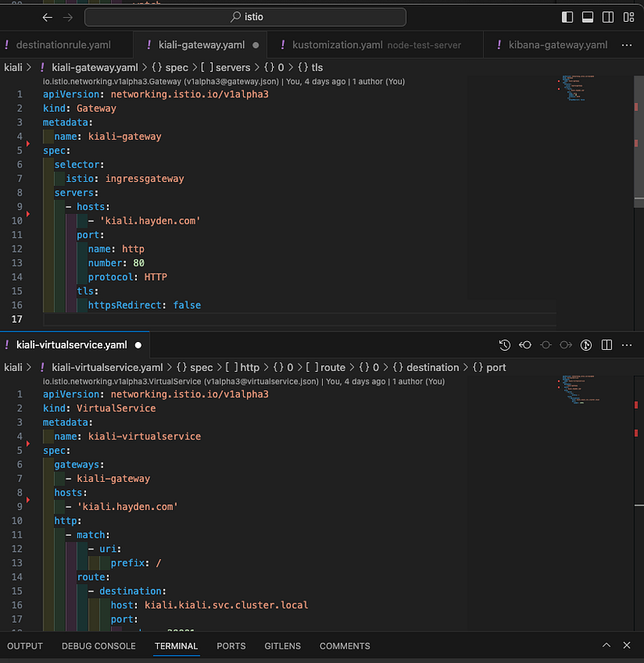The image size is (644, 663).
Task: Click line number 17 in the gateway editor
Action: (x=17, y=319)
